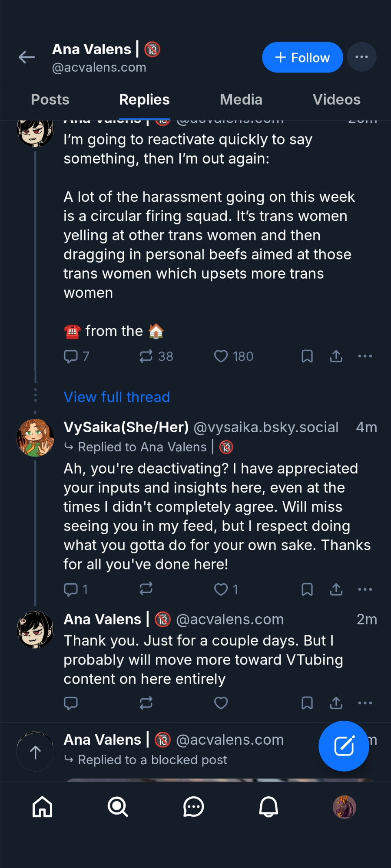
Task: Switch to the Media tab
Action: point(241,99)
